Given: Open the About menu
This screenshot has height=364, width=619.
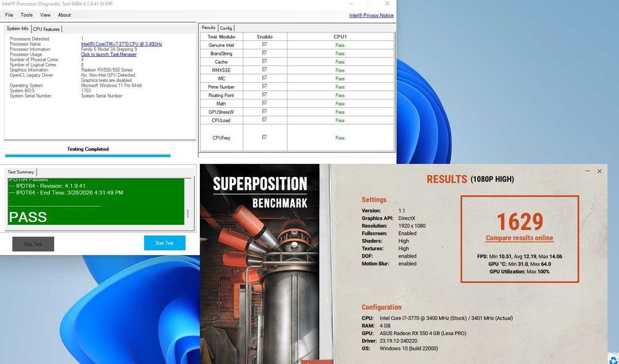Looking at the screenshot, I should [x=64, y=15].
